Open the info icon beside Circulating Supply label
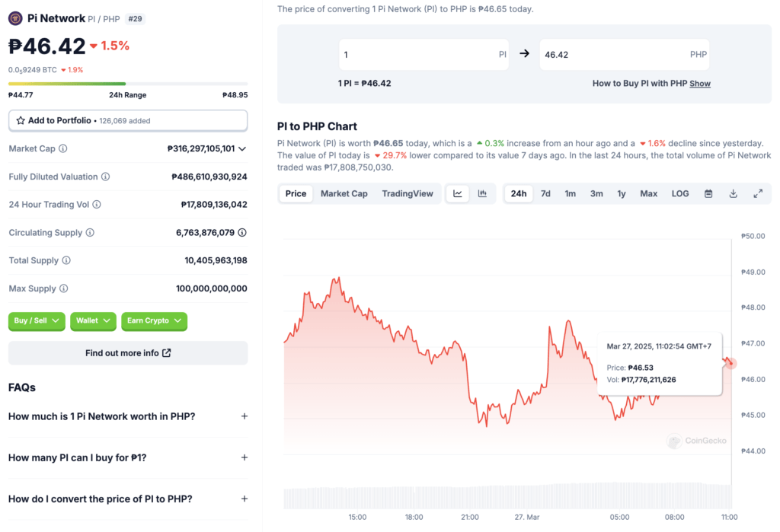Viewport: 780px width, 532px height. 90,232
